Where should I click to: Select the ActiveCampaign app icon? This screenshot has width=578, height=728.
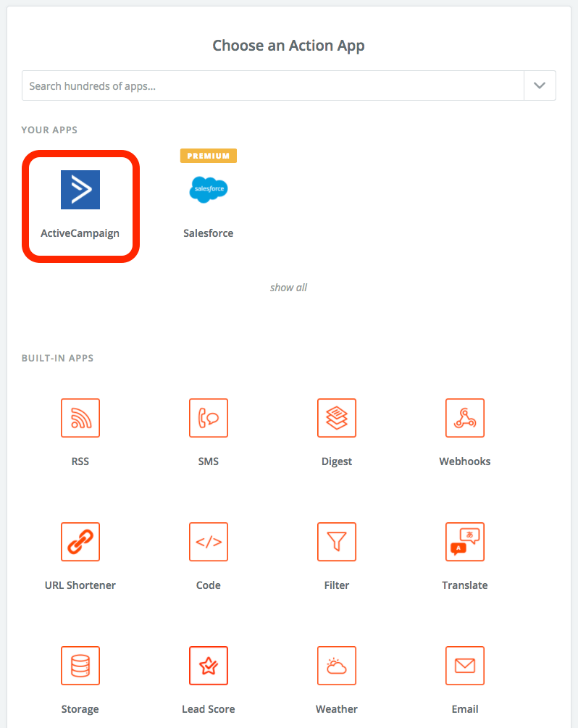[80, 190]
